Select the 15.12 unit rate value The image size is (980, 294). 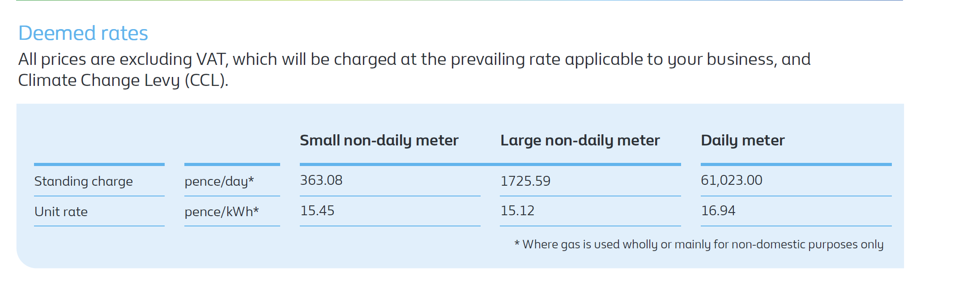pyautogui.click(x=517, y=211)
